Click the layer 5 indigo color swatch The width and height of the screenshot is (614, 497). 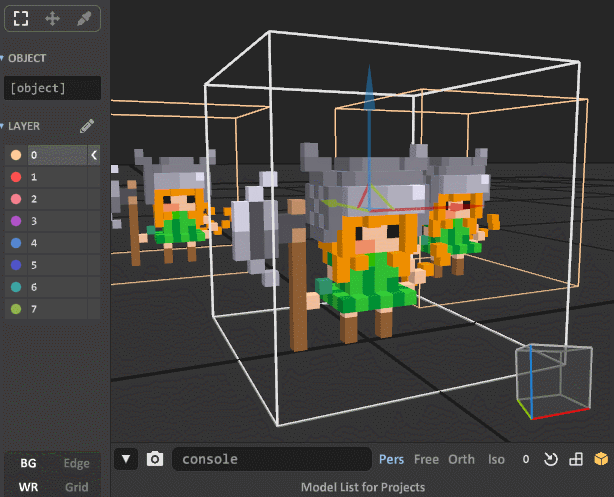point(16,265)
